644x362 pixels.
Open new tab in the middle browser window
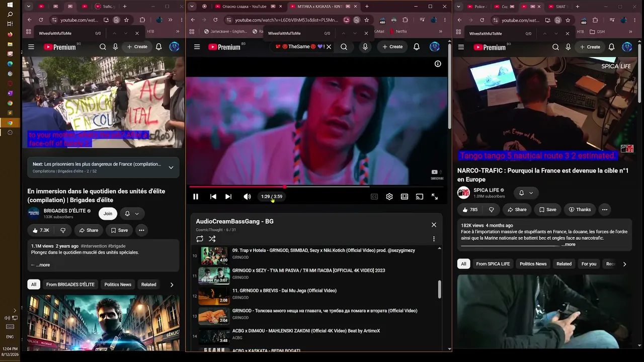pos(367,7)
